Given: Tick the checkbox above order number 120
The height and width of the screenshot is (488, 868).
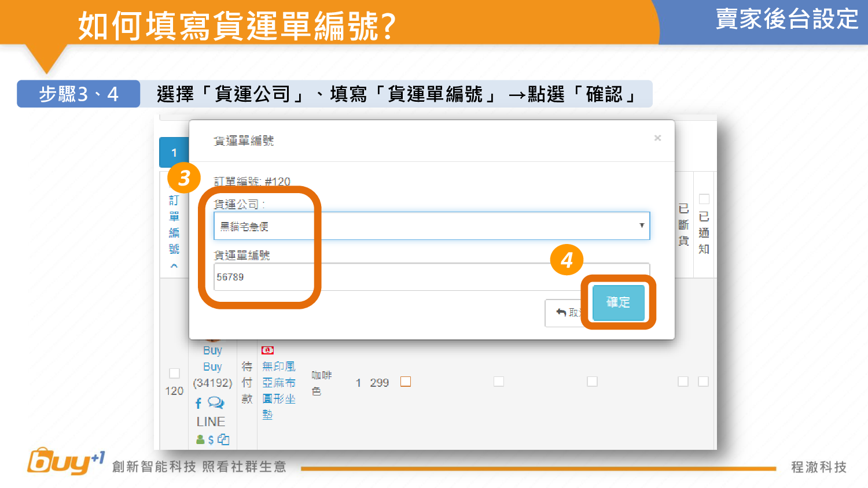Looking at the screenshot, I should [174, 374].
